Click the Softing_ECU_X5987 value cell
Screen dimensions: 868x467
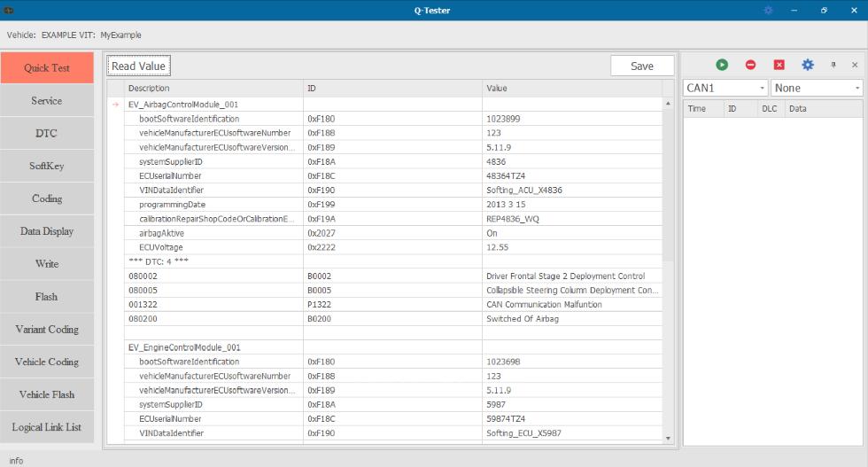[572, 433]
